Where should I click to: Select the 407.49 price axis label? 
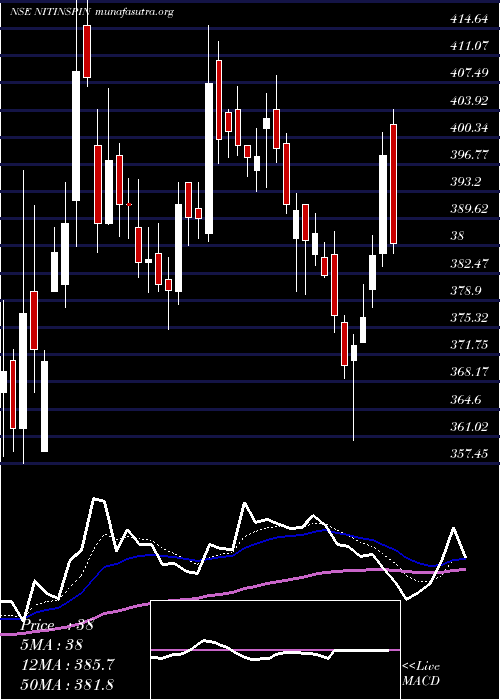(468, 73)
